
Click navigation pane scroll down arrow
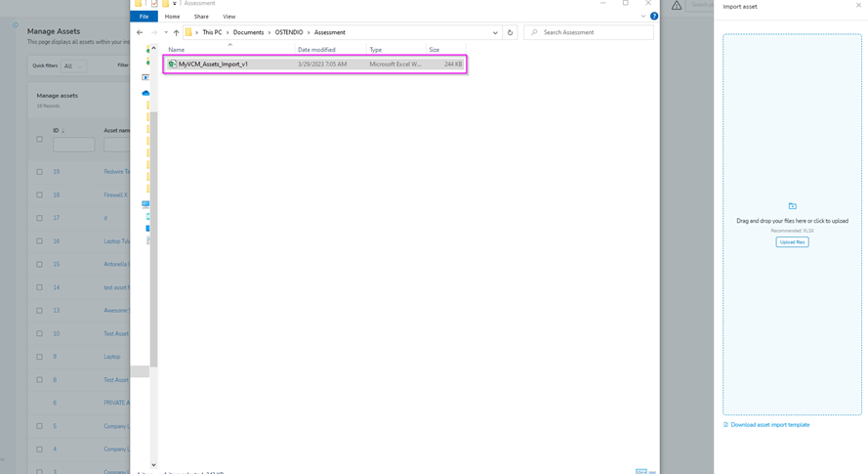coord(153,465)
